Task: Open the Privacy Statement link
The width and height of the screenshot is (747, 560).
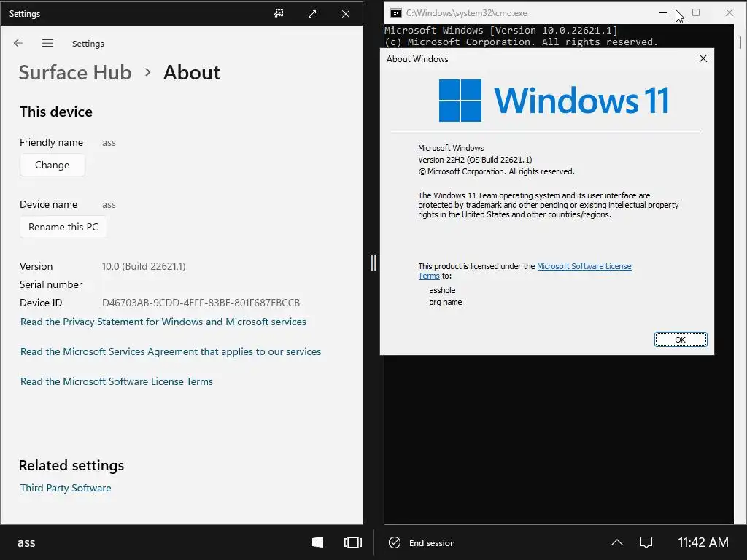Action: click(163, 322)
